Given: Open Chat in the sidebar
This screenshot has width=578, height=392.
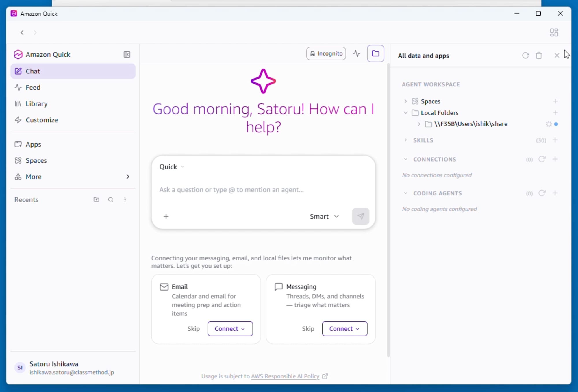Looking at the screenshot, I should [73, 71].
